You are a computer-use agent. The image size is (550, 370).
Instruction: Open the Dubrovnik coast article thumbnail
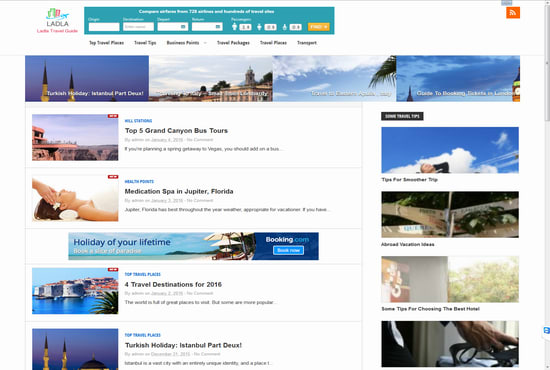[75, 291]
